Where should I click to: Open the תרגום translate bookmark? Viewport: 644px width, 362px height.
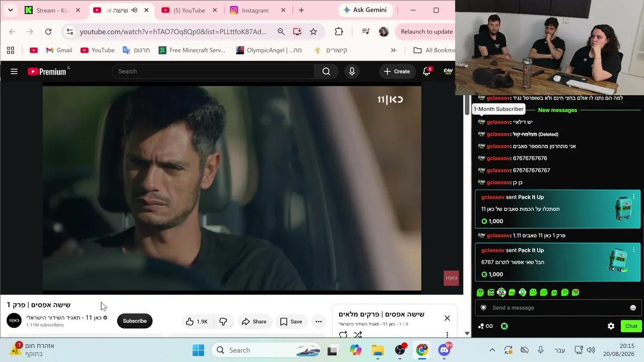point(136,50)
